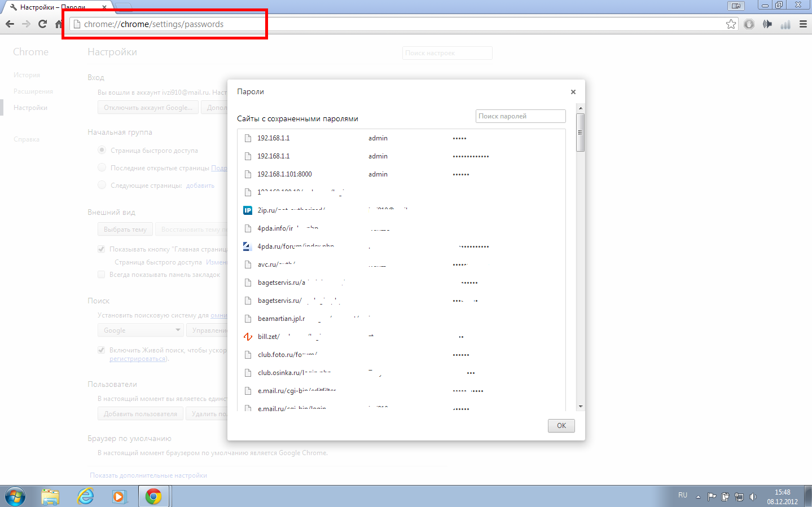The width and height of the screenshot is (812, 507).
Task: Launch Internet Explorer from the taskbar
Action: click(x=85, y=496)
